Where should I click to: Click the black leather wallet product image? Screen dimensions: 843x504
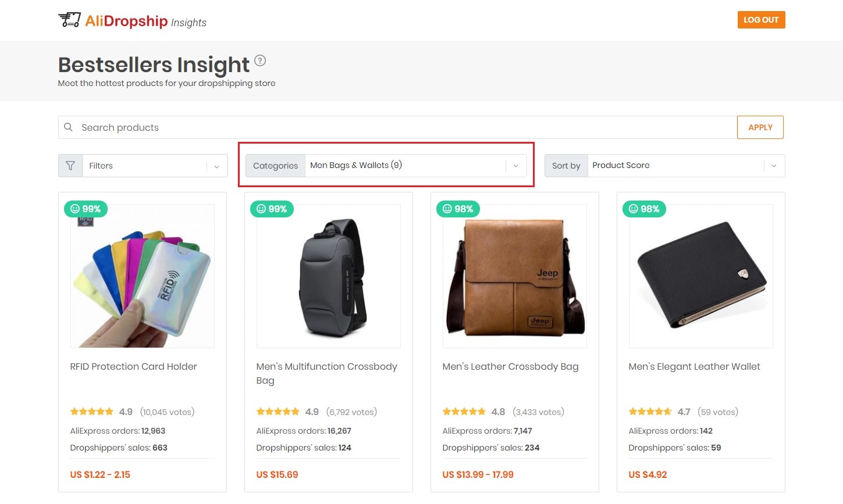(x=700, y=276)
